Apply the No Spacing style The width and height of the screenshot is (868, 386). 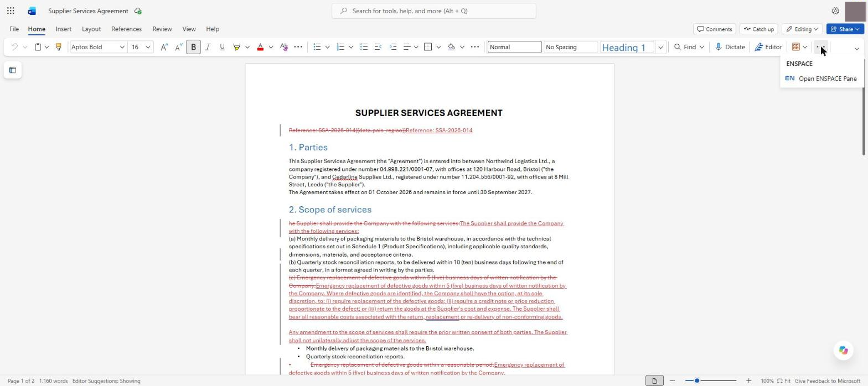coord(570,47)
